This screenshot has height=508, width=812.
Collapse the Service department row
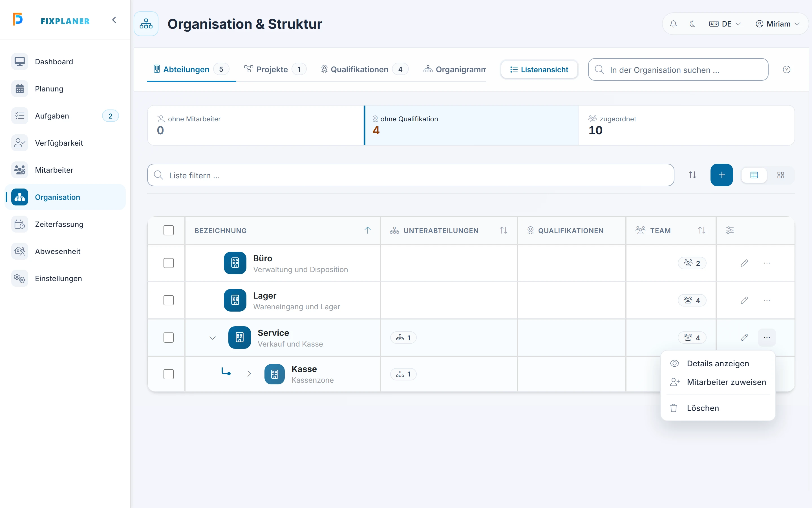[x=212, y=338]
